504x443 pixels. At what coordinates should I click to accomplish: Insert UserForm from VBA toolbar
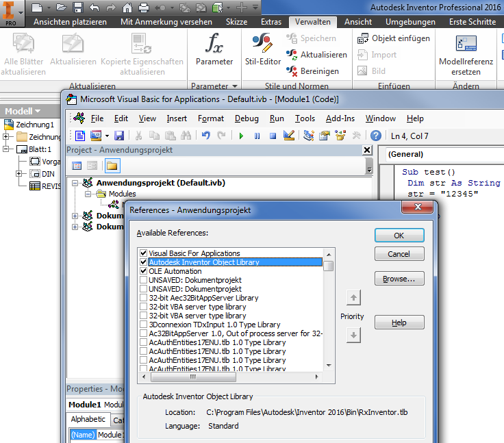coord(96,136)
